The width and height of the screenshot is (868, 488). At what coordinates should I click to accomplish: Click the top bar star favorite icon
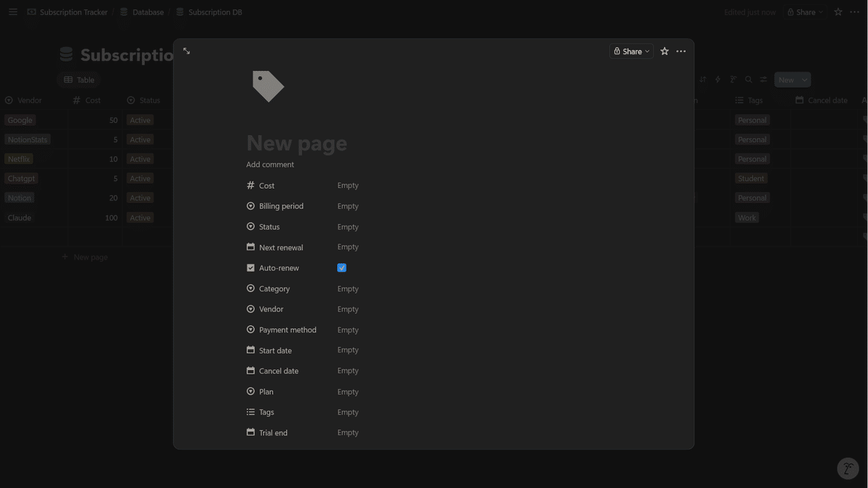[x=838, y=12]
